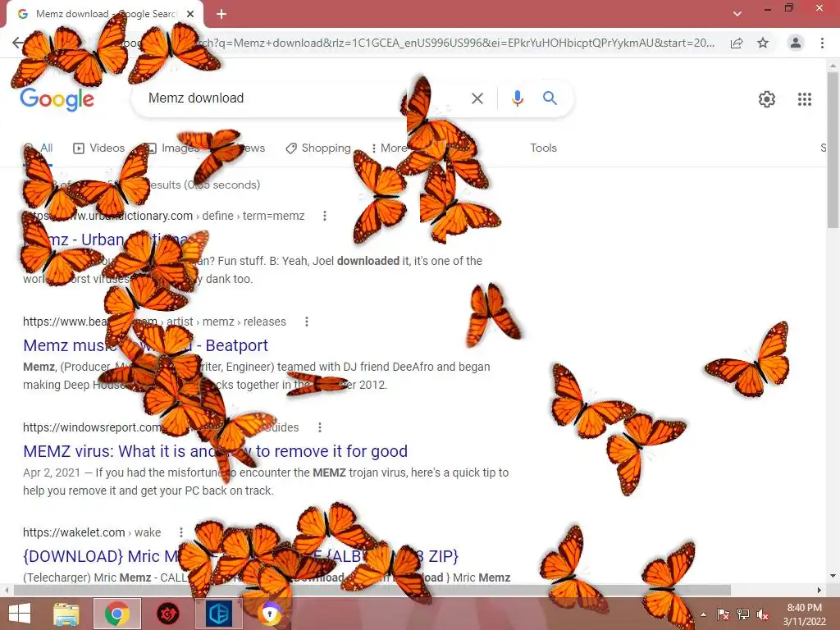
Task: Click the vertical scrollbar thumb
Action: 833,149
